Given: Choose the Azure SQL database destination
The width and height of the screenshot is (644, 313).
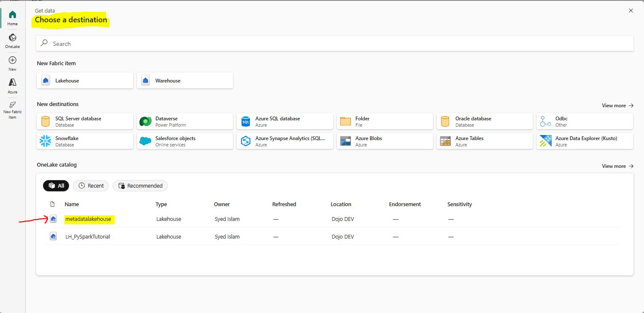Looking at the screenshot, I should (x=285, y=121).
